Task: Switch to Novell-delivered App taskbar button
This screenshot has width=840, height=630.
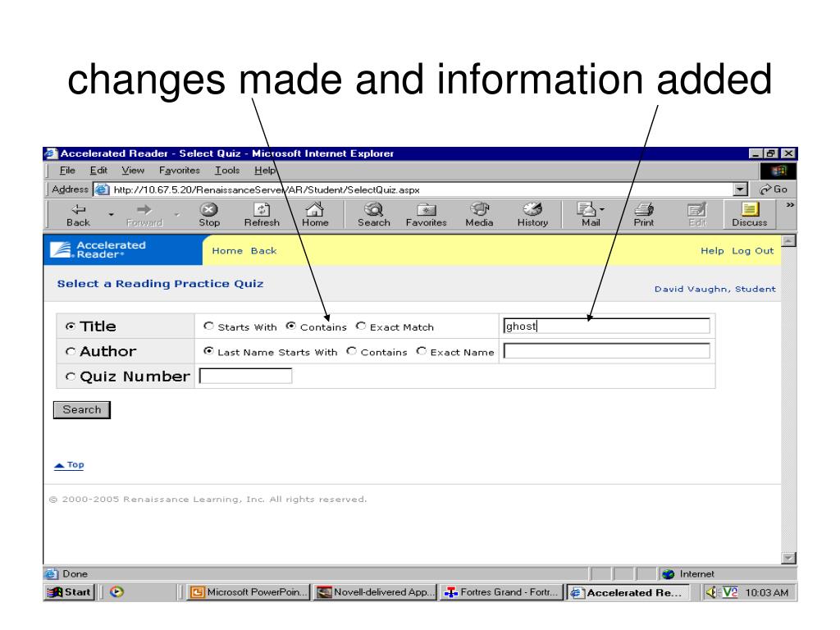Action: point(376,592)
